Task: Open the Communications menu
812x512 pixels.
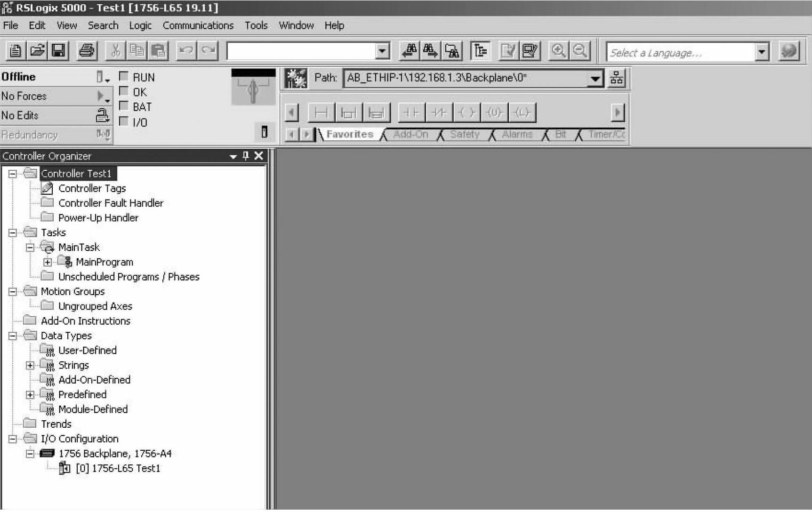Action: click(x=198, y=25)
